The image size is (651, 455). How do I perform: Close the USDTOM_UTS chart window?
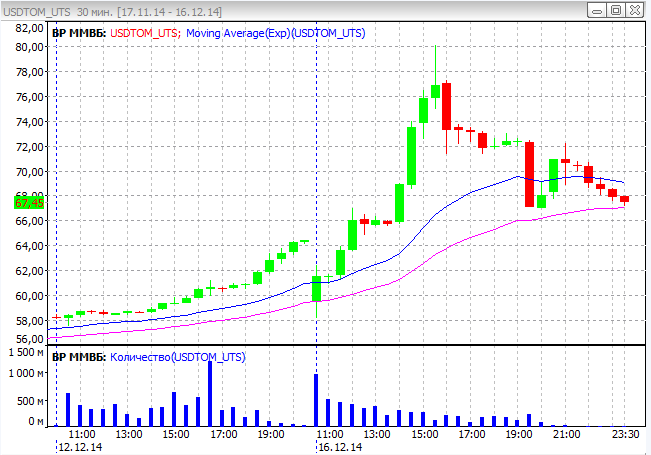(x=635, y=10)
